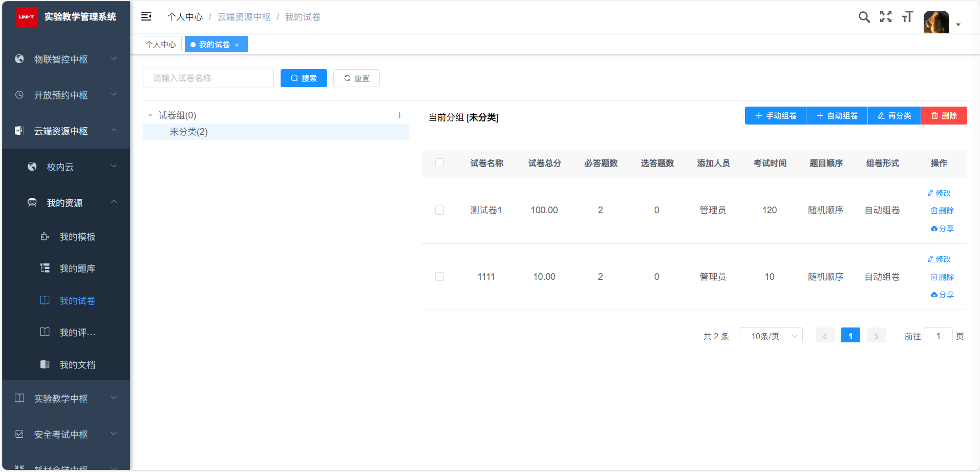The width and height of the screenshot is (980, 472).
Task: Click 分享 for paper 测试卷1
Action: (942, 229)
